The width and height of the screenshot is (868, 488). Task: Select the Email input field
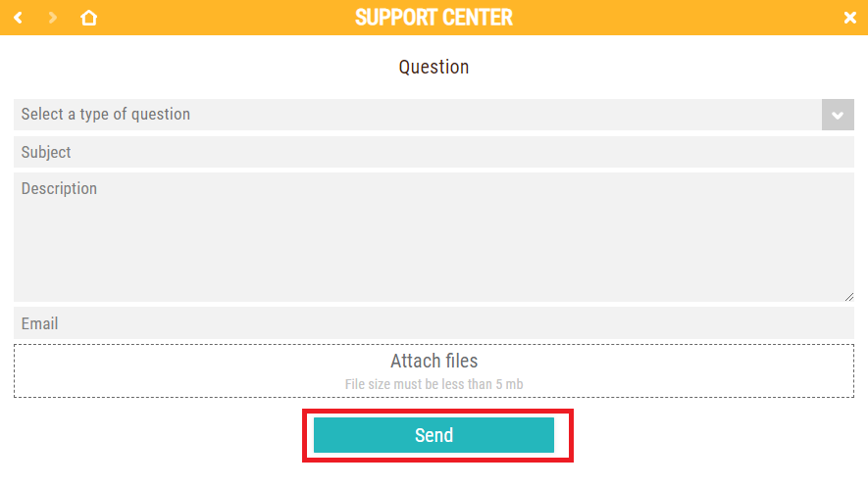[434, 323]
